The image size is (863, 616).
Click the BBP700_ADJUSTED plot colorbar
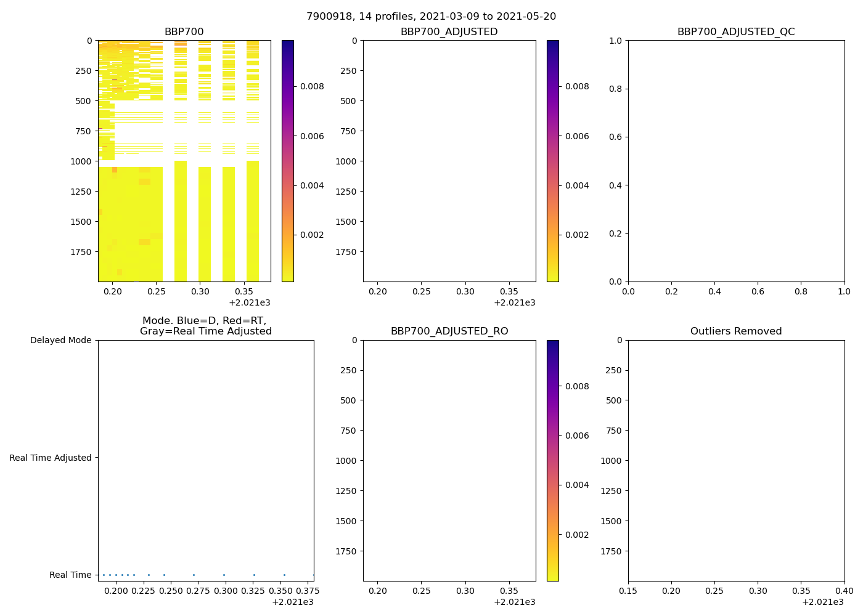552,161
